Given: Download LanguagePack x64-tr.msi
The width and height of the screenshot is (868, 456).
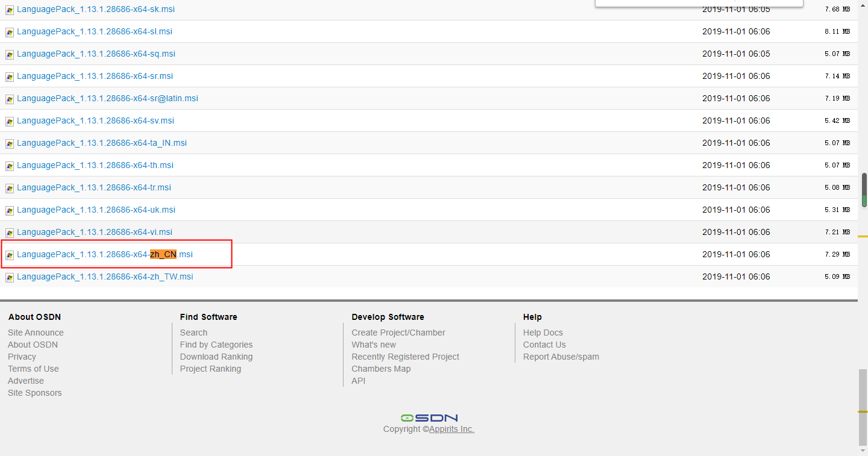Looking at the screenshot, I should (94, 187).
